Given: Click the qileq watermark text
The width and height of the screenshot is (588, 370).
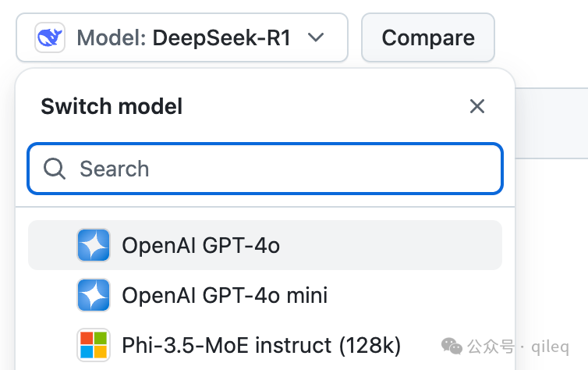Looking at the screenshot, I should [550, 347].
